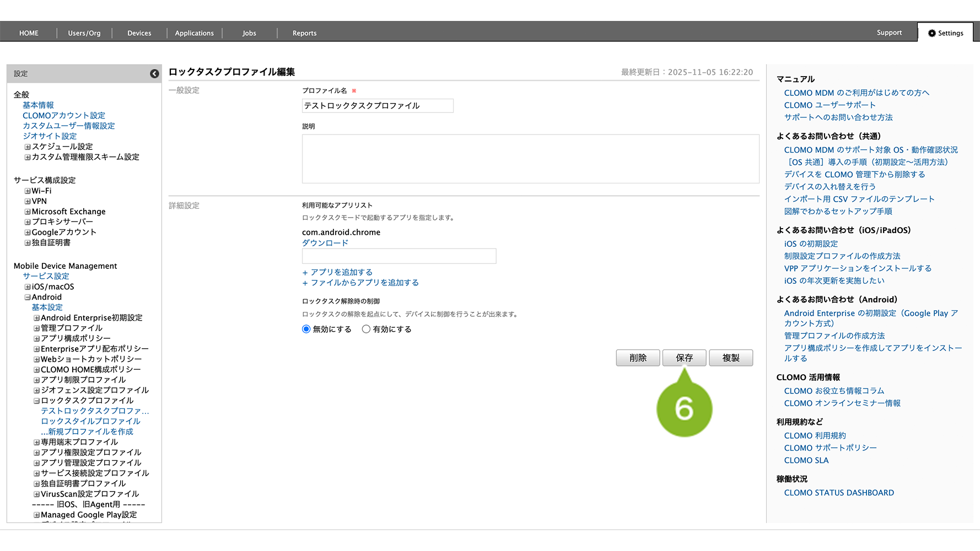
Task: Click the 複製 button
Action: click(x=731, y=358)
